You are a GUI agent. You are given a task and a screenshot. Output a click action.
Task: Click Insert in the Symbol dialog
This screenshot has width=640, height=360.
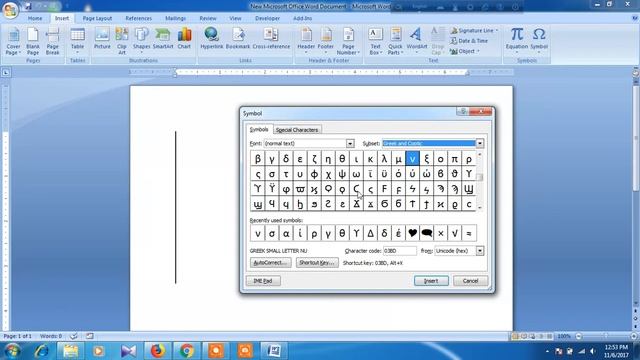click(x=431, y=281)
